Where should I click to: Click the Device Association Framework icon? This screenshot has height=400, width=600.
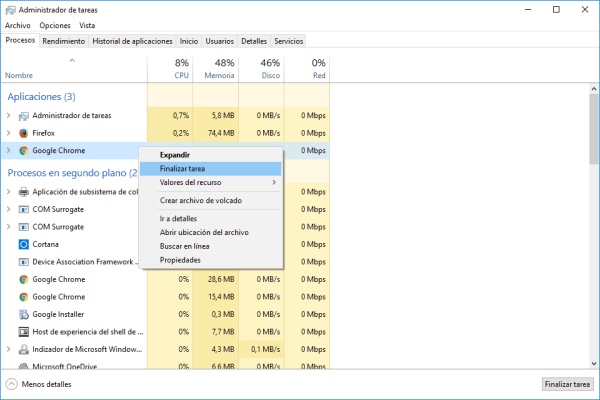[24, 262]
